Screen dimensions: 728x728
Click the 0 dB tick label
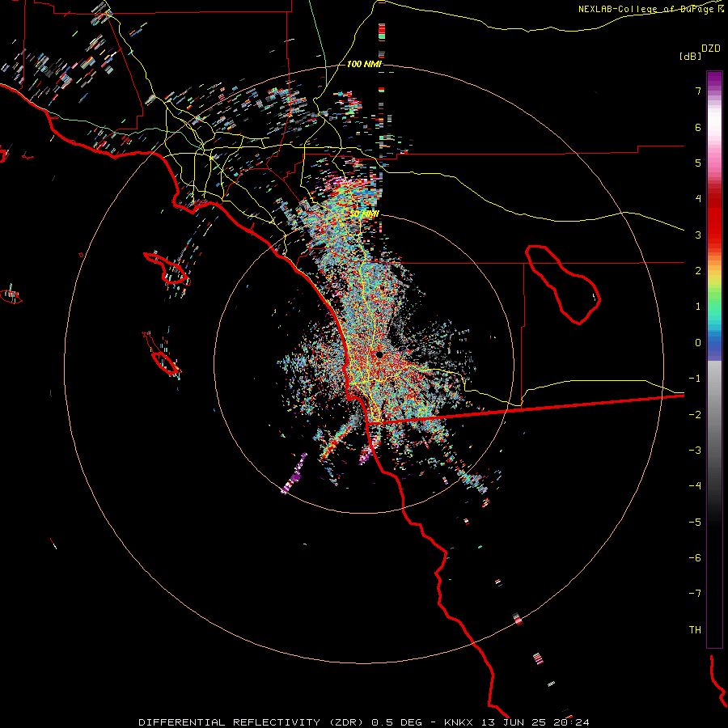click(x=698, y=343)
